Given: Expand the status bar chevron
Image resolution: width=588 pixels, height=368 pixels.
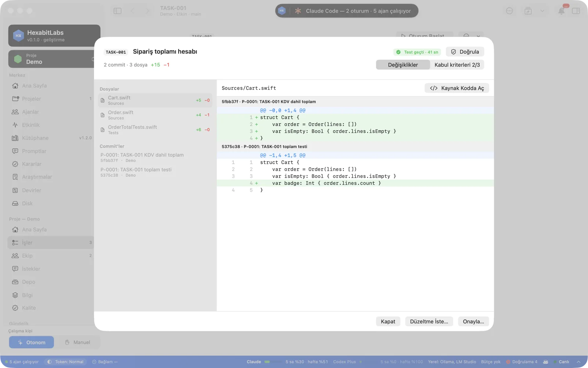Looking at the screenshot, I should [579, 362].
